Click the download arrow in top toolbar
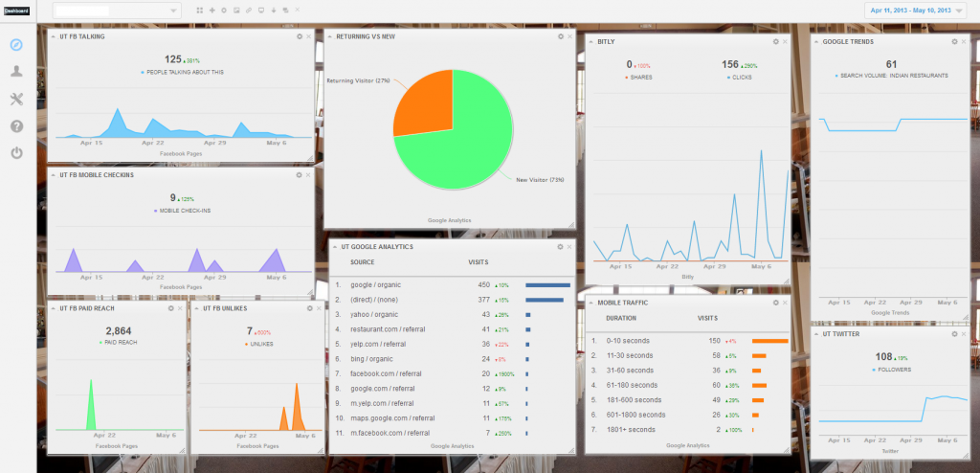Image resolution: width=980 pixels, height=473 pixels. [274, 11]
